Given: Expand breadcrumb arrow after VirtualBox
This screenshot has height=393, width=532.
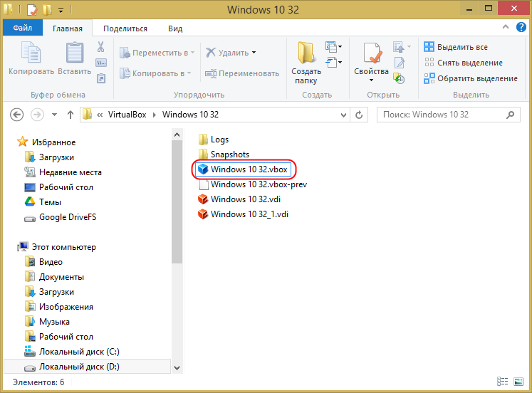Looking at the screenshot, I should click(x=155, y=115).
